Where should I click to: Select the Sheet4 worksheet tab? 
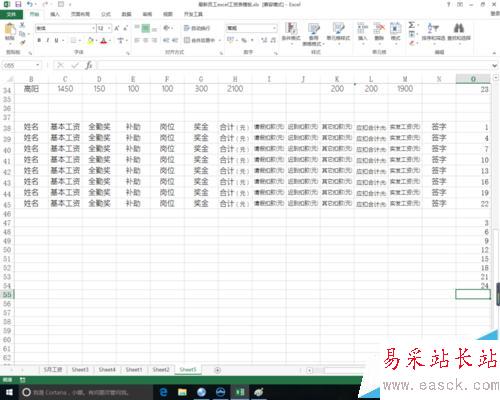pos(107,370)
